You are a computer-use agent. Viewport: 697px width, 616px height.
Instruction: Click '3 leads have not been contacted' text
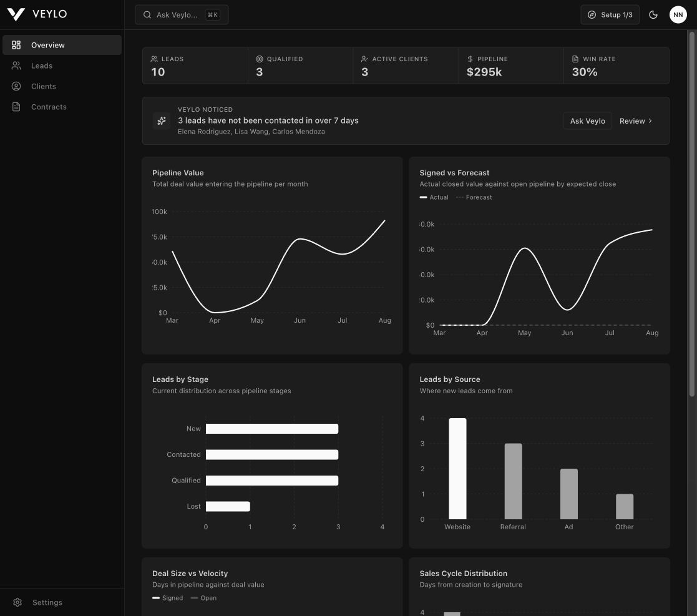(268, 120)
